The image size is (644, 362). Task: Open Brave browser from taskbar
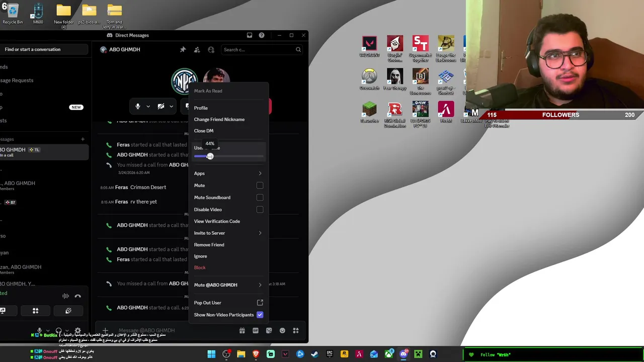[x=256, y=354]
